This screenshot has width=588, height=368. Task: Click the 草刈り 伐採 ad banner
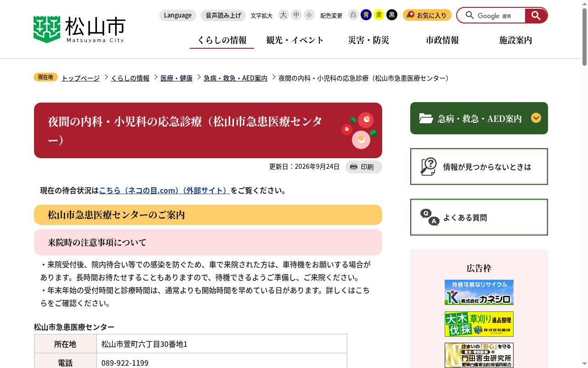pyautogui.click(x=479, y=324)
